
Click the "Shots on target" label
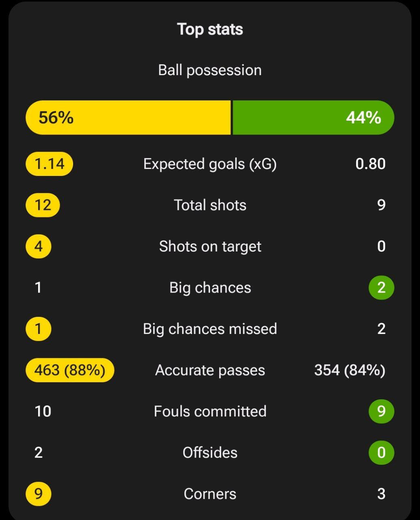pos(210,246)
